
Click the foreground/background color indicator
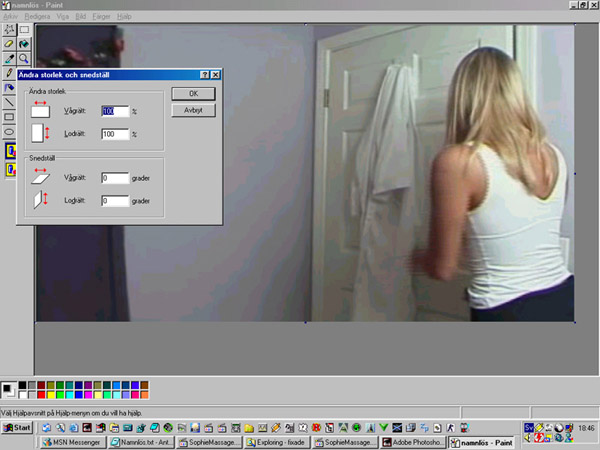click(x=8, y=390)
